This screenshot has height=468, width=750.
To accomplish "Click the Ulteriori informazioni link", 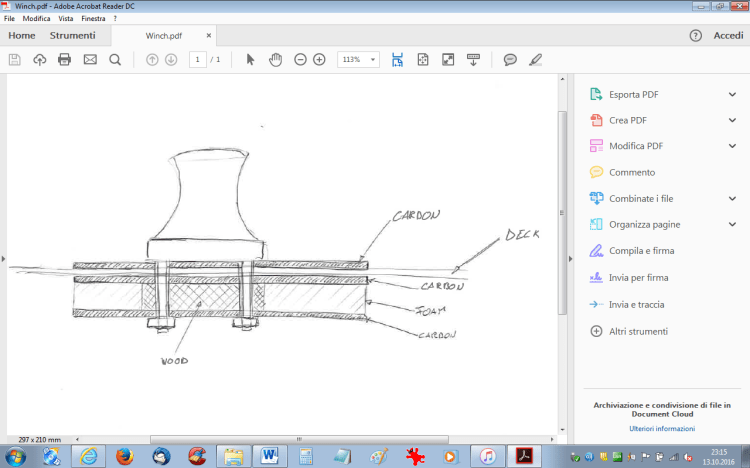I will pyautogui.click(x=661, y=428).
